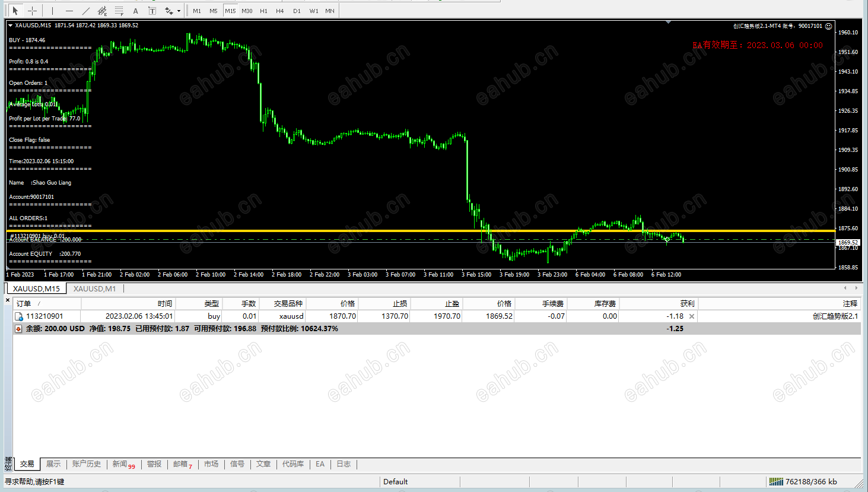868x492 pixels.
Task: Click the chart shift marker triangle
Action: click(x=669, y=22)
